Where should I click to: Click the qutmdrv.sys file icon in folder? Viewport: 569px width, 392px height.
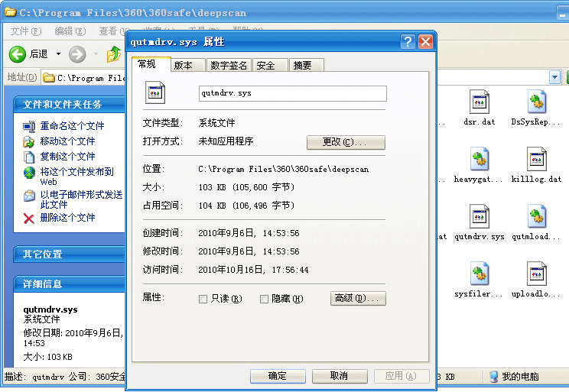480,216
